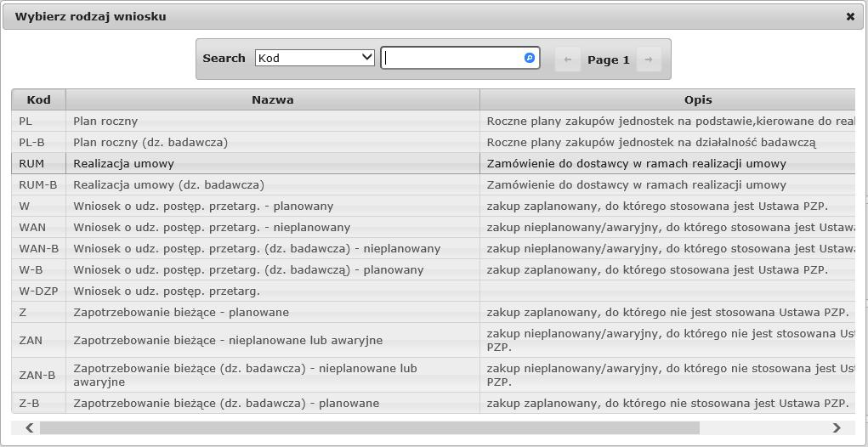Choose the RUM-B Realizacja umowy row
Image resolution: width=868 pixels, height=447 pixels.
pos(434,184)
